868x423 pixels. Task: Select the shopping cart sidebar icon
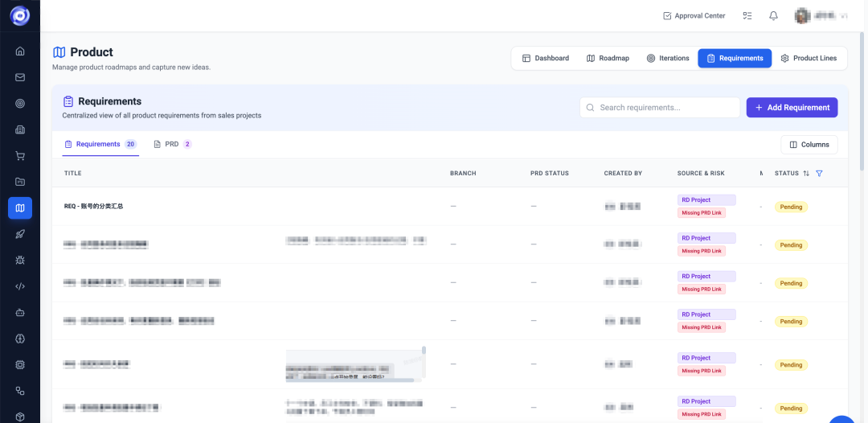20,156
